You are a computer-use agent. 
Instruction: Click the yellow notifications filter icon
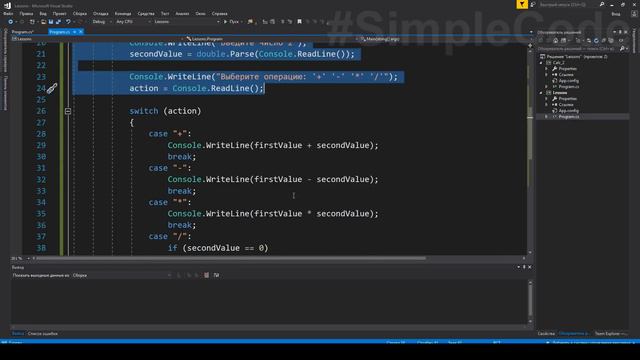(x=522, y=4)
